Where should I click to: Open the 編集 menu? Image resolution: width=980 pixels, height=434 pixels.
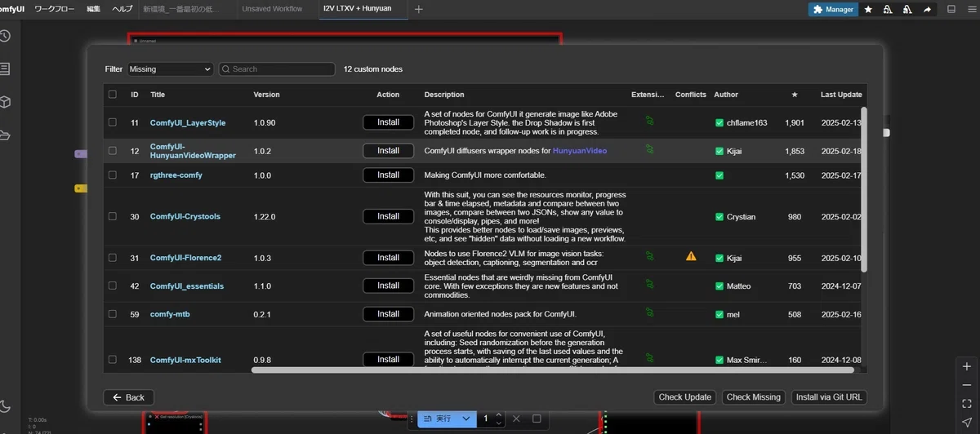pos(93,9)
